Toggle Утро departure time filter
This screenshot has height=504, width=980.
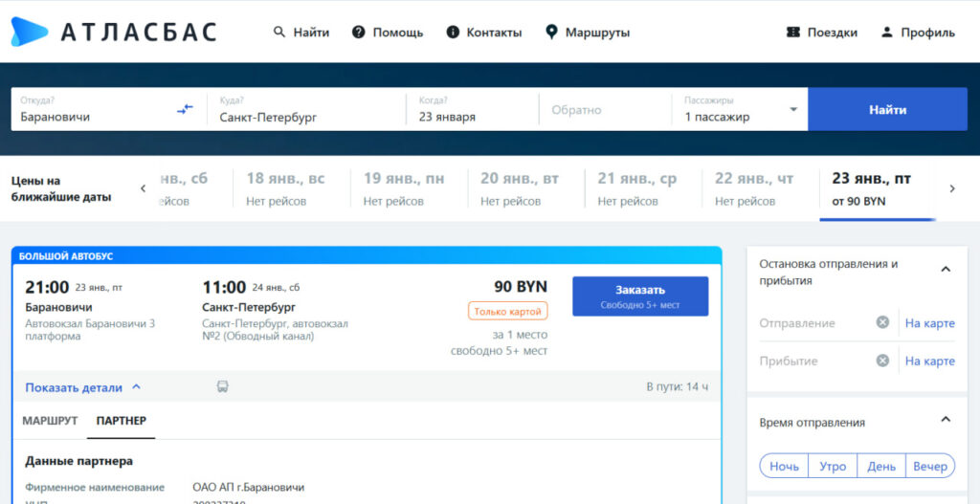click(833, 466)
